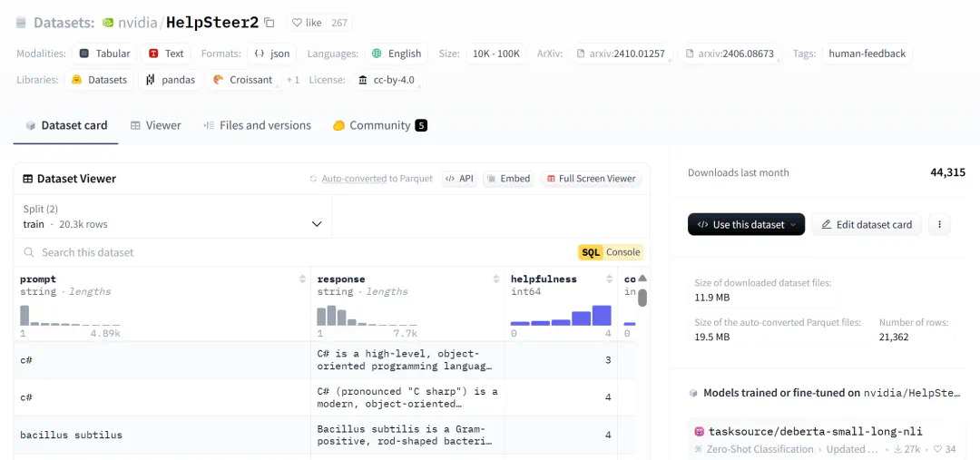
Task: Expand the +1 more libraries tag
Action: 293,80
